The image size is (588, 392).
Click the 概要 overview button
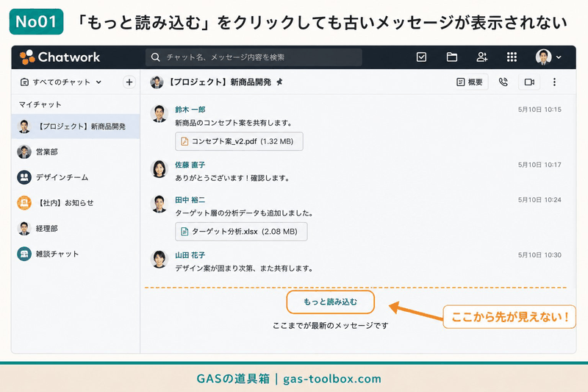coord(470,82)
